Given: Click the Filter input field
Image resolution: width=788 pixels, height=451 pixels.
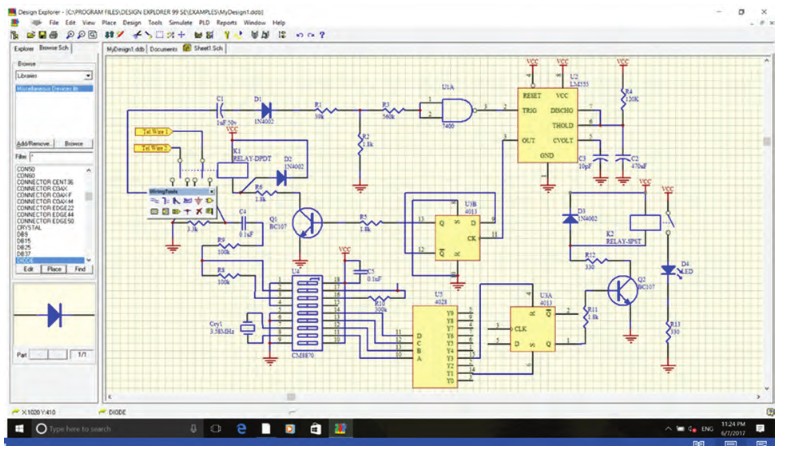Looking at the screenshot, I should (x=61, y=157).
